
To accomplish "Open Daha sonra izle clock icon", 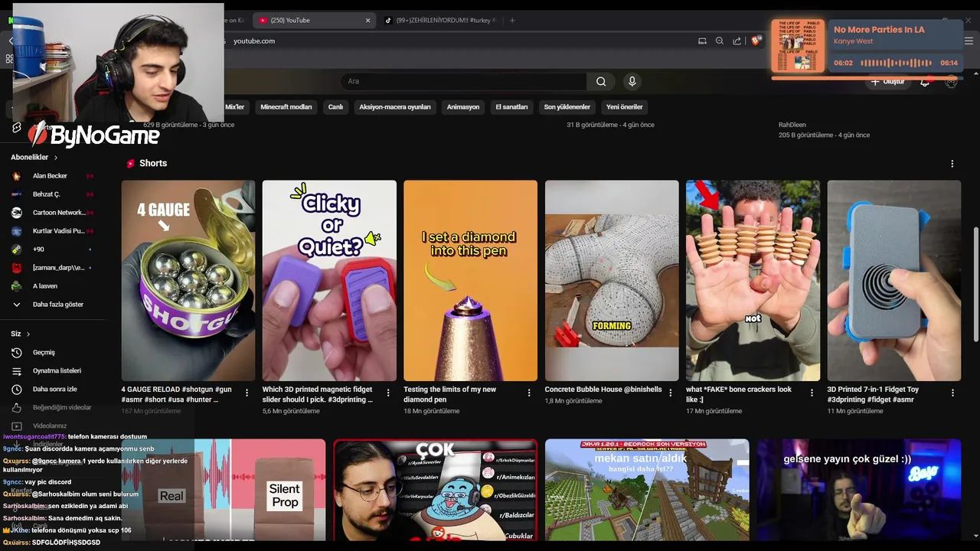I will (16, 390).
